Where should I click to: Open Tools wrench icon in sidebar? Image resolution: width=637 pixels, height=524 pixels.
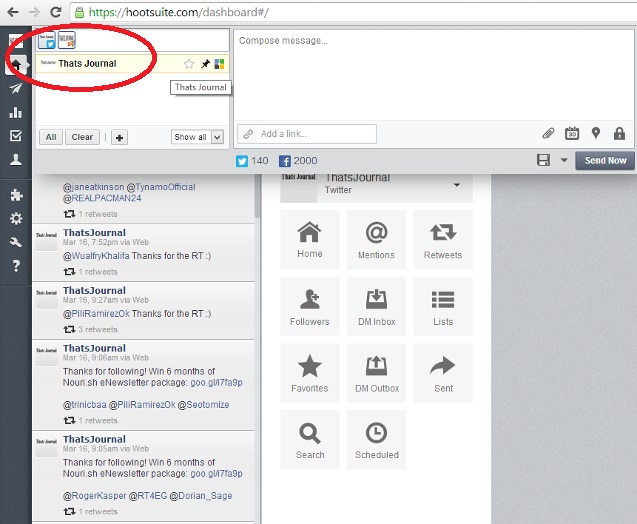tap(16, 243)
